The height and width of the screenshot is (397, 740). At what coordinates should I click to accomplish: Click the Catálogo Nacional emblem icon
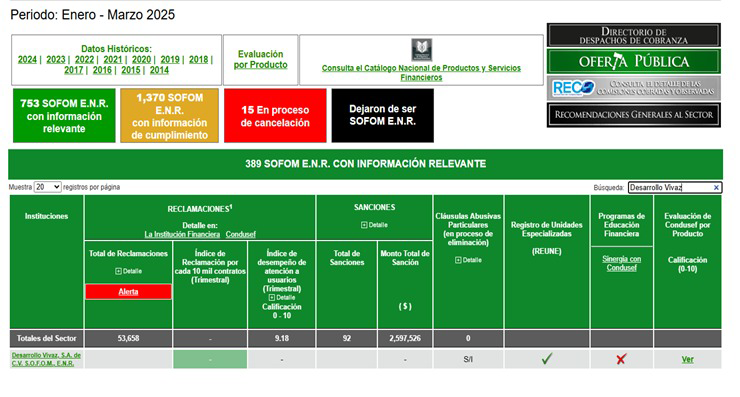click(421, 50)
